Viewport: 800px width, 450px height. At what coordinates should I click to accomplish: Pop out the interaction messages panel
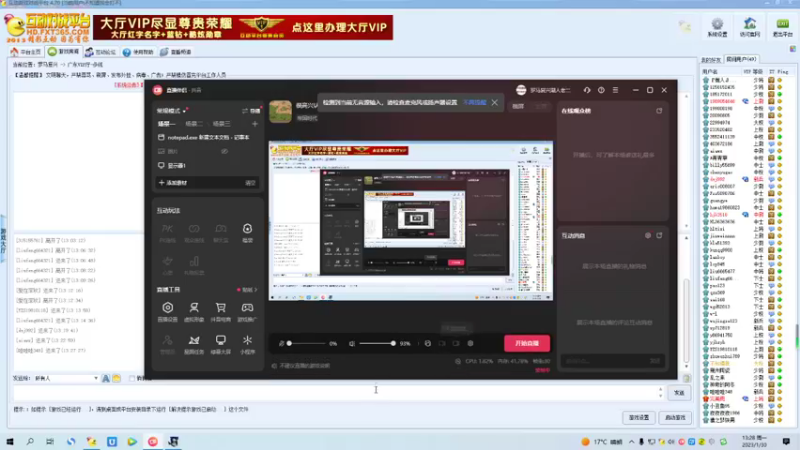click(x=659, y=236)
